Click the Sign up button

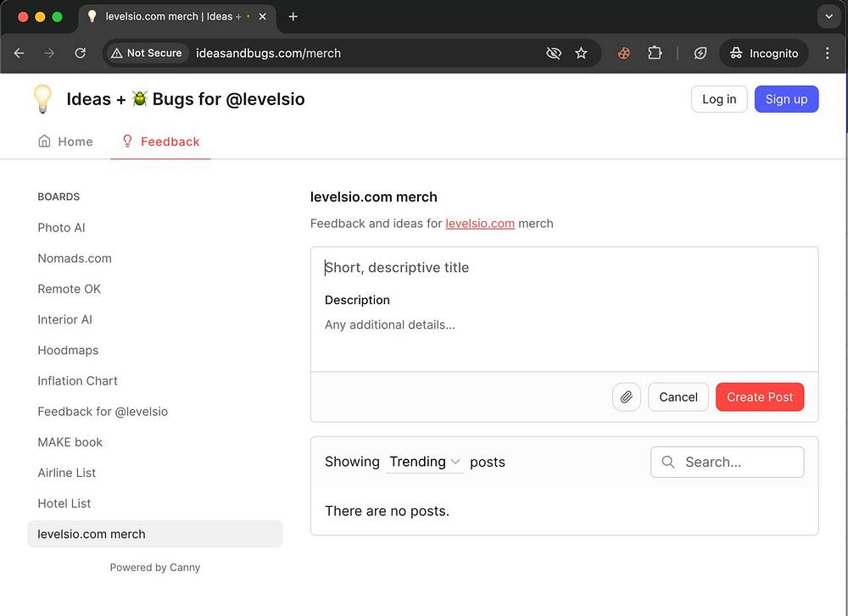[786, 99]
